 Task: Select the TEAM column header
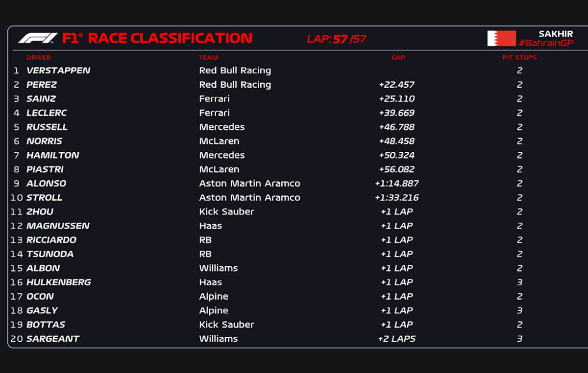pos(208,58)
